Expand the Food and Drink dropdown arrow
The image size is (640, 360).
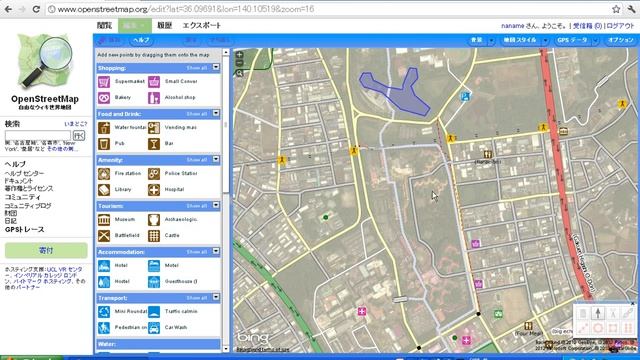(x=216, y=113)
